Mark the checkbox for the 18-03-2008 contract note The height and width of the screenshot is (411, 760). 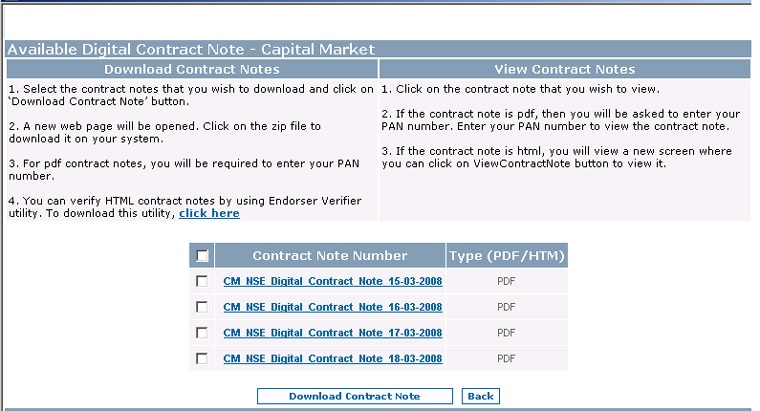pyautogui.click(x=202, y=358)
